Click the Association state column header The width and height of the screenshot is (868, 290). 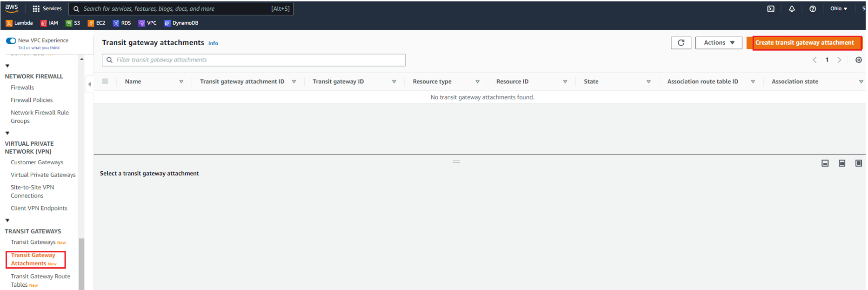pyautogui.click(x=795, y=82)
